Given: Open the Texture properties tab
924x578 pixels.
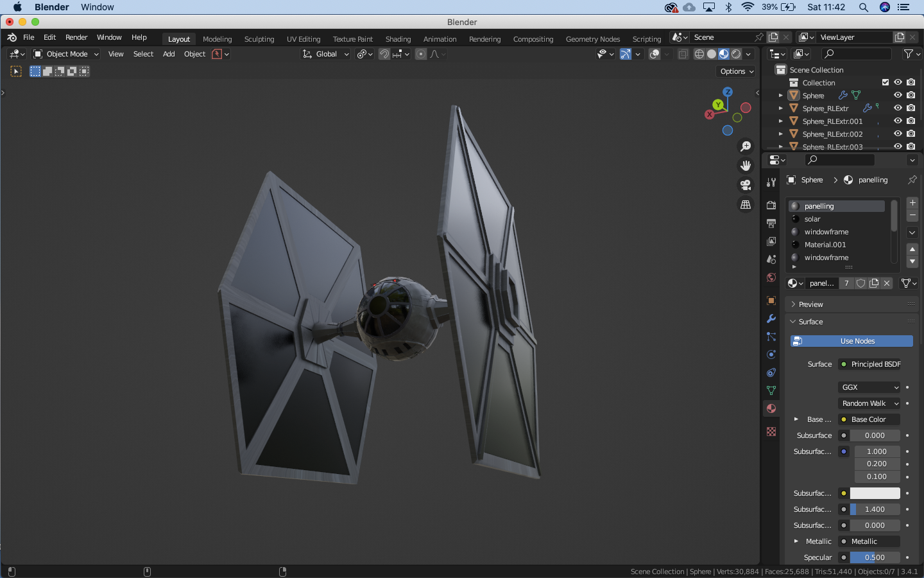Looking at the screenshot, I should point(771,432).
